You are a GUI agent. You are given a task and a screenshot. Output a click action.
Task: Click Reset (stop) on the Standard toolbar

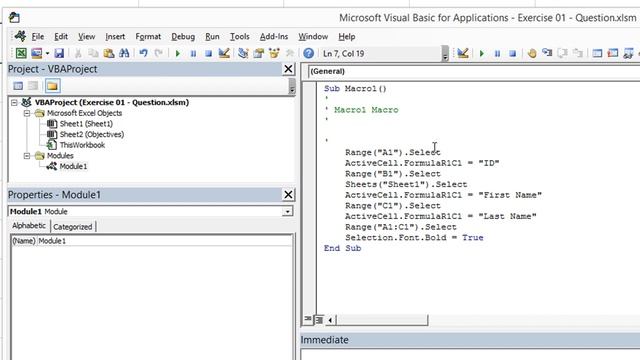[209, 53]
